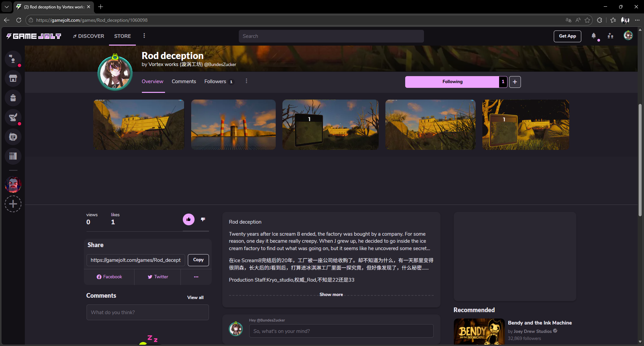Viewport: 644px width, 346px height.
Task: Open the translate page icon
Action: pos(569,20)
